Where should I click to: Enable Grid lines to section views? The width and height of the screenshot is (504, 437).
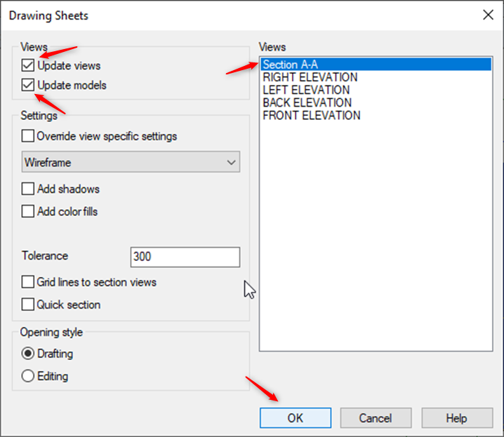(28, 282)
